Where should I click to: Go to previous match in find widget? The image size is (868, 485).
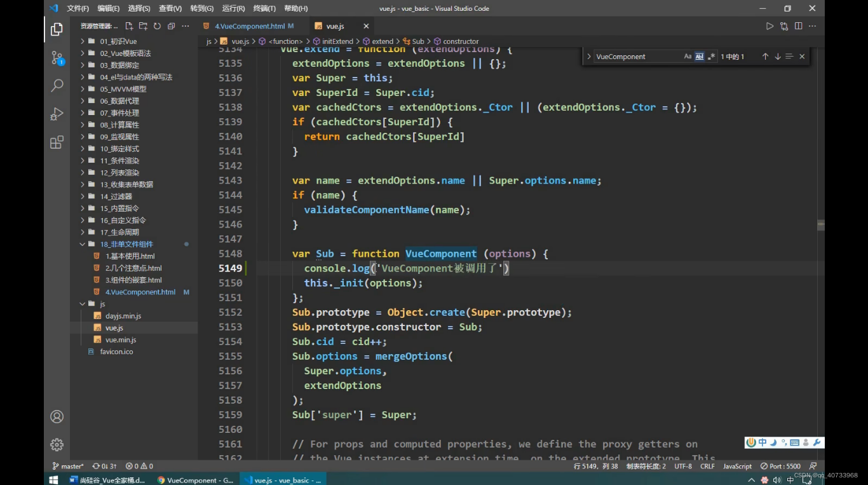[x=765, y=57]
